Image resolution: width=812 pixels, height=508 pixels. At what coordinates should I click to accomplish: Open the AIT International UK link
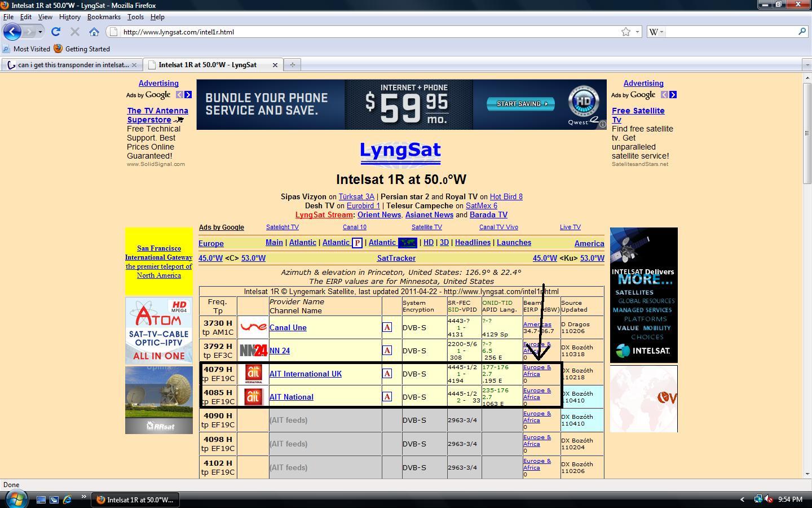(x=306, y=374)
